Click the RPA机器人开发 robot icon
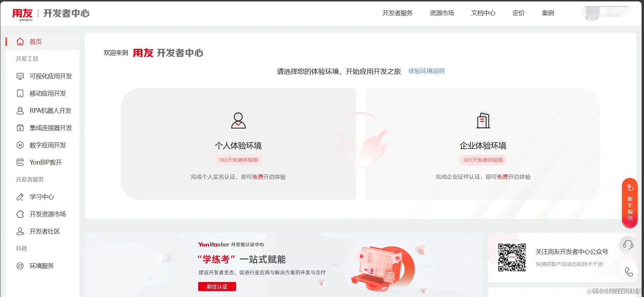 20,111
